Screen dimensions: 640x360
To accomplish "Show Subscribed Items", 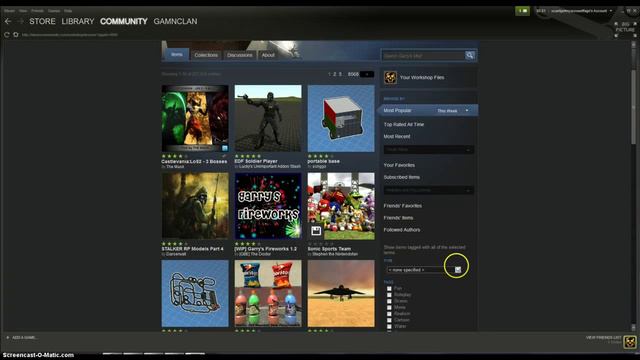I will coord(402,177).
